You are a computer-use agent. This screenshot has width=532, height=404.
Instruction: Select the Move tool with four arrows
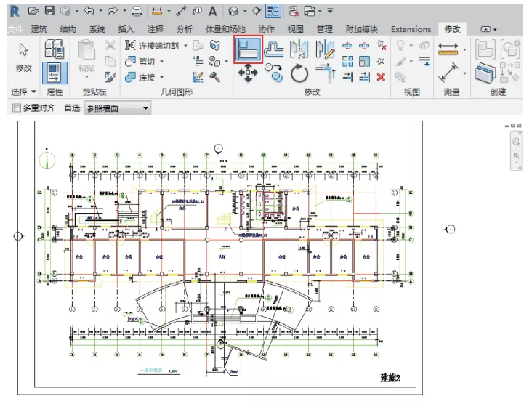(248, 73)
